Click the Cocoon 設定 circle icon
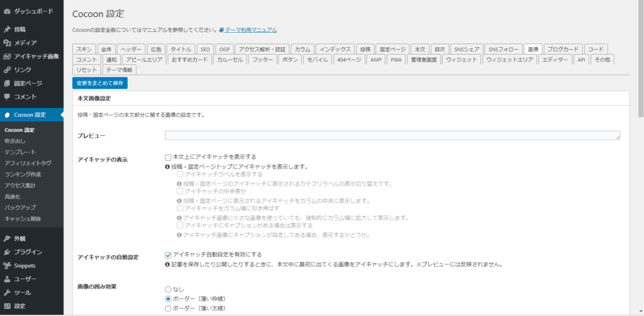Image resolution: width=644 pixels, height=316 pixels. [x=7, y=116]
